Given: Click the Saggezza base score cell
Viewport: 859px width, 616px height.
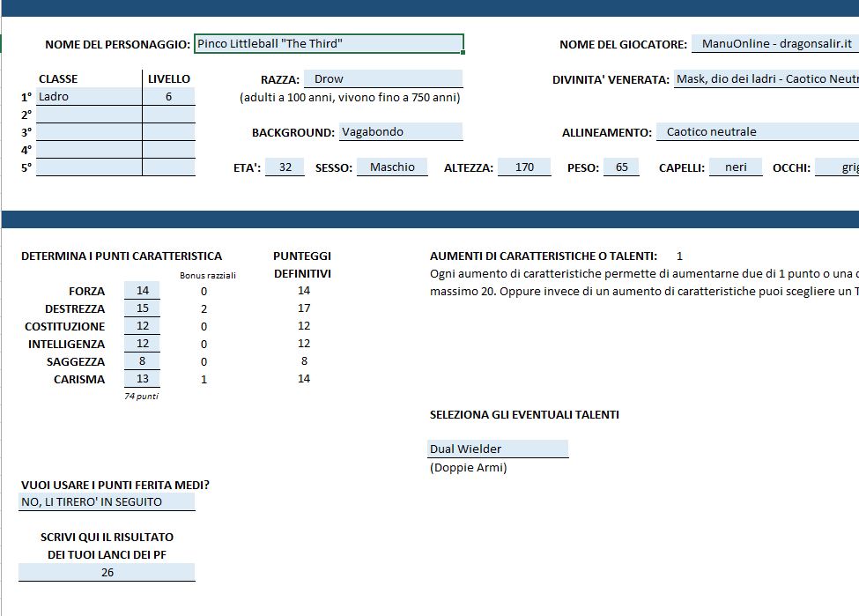Looking at the screenshot, I should click(143, 361).
